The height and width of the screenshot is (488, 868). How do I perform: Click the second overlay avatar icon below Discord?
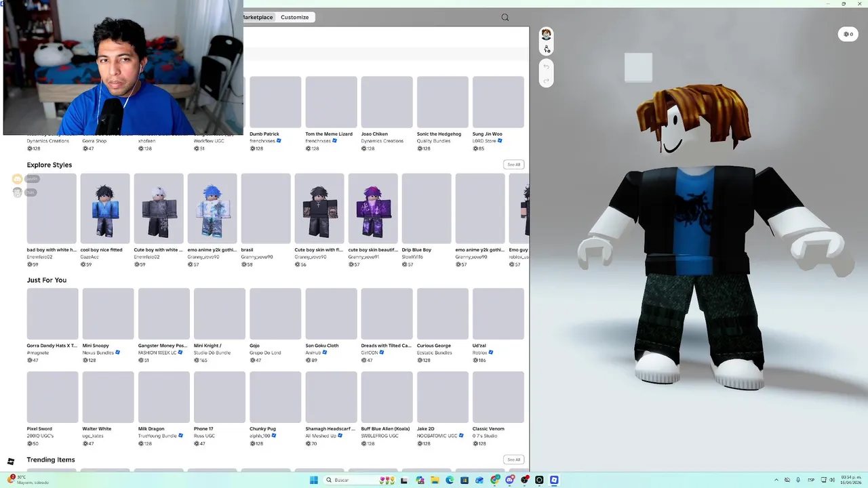click(x=18, y=192)
